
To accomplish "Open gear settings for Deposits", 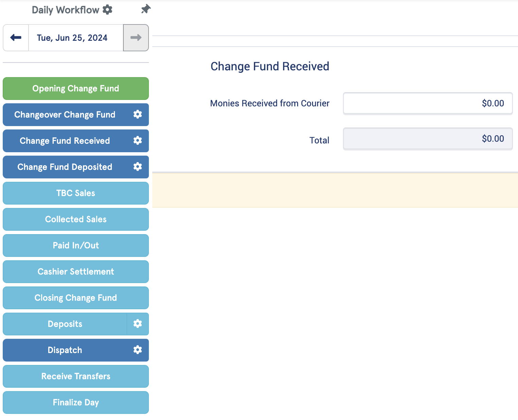I will tap(138, 324).
